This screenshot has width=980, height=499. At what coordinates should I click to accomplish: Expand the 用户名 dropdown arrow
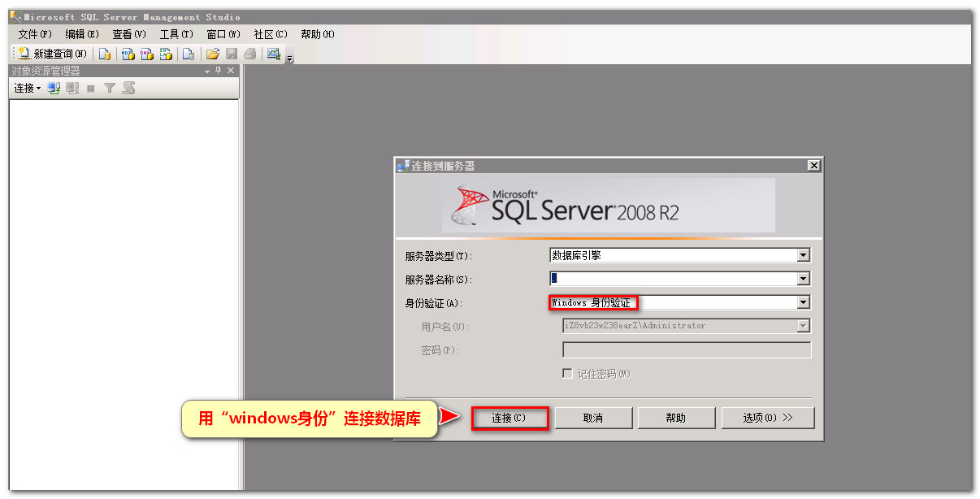click(804, 326)
